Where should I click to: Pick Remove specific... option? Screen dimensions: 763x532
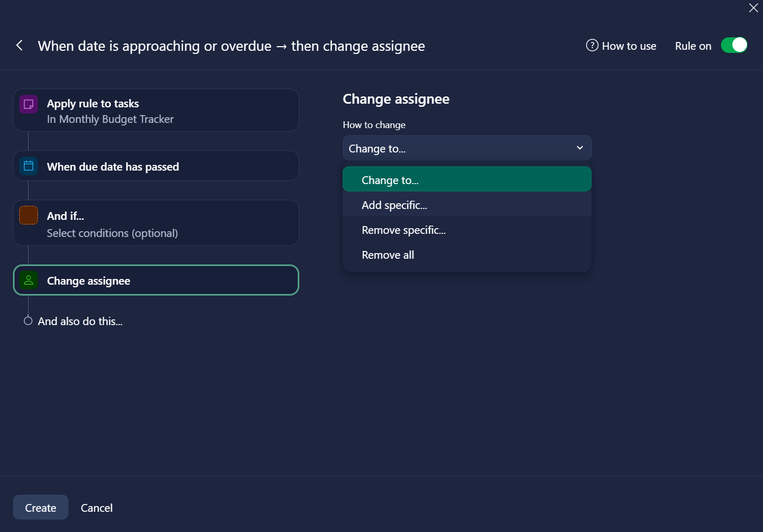(404, 230)
